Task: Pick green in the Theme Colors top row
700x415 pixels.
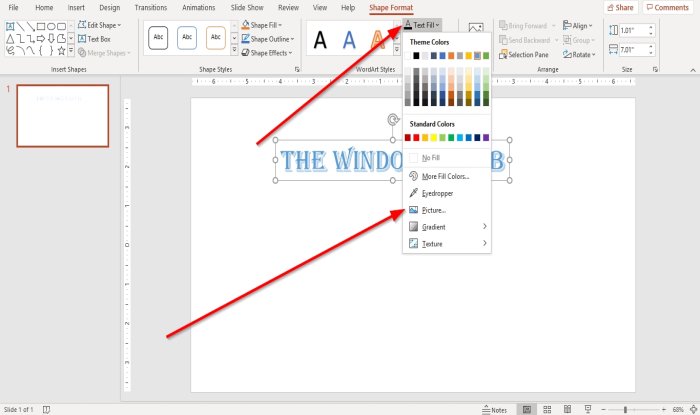Action: point(486,56)
